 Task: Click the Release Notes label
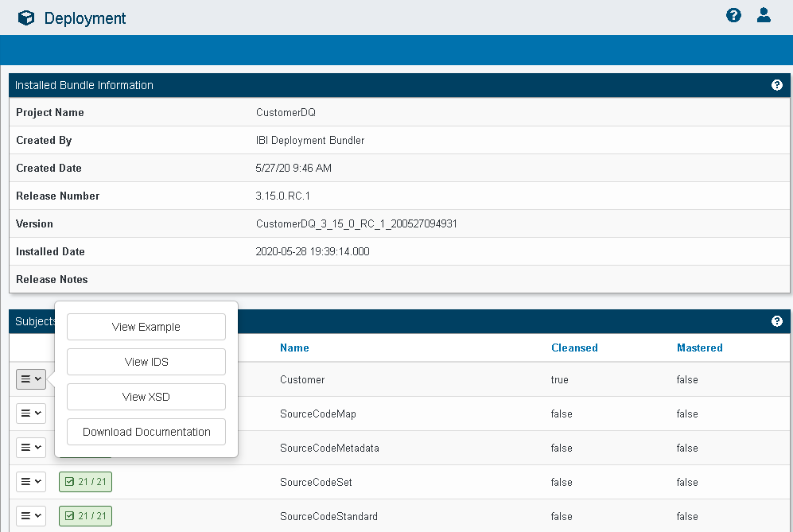tap(52, 279)
